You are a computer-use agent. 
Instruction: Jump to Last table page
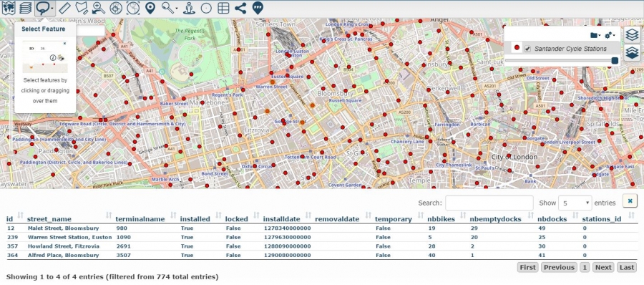click(627, 267)
